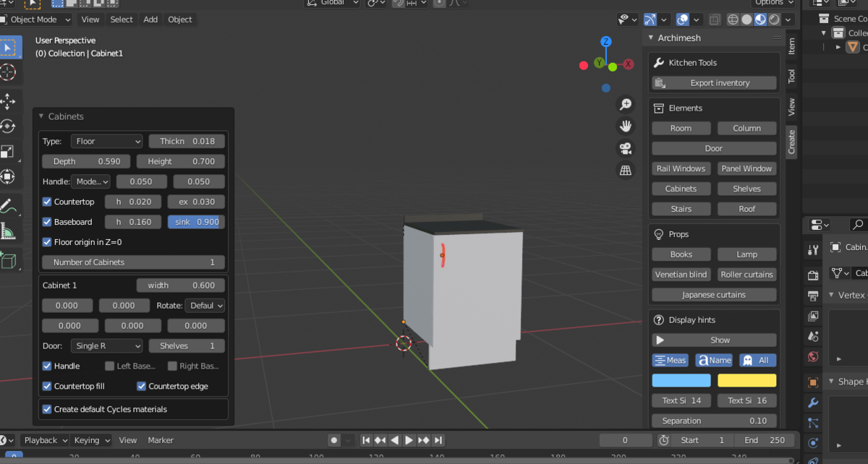Screen dimensions: 868x464
Task: Open the Object menu
Action: point(180,20)
